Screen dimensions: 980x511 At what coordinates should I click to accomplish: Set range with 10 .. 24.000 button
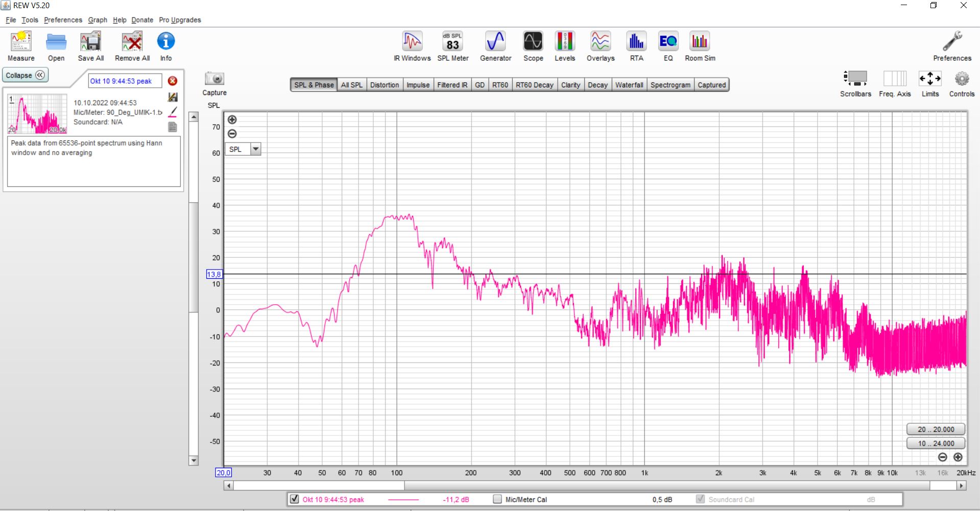pos(936,443)
